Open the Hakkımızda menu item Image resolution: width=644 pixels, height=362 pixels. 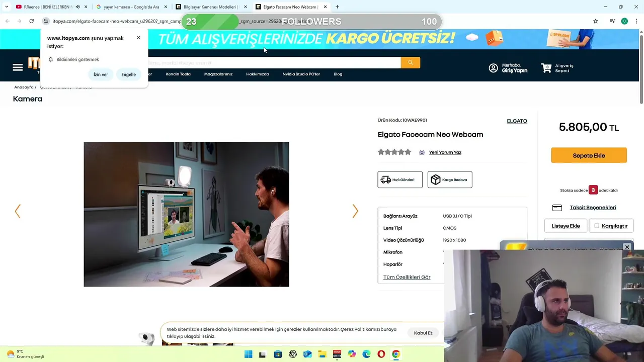pos(258,74)
